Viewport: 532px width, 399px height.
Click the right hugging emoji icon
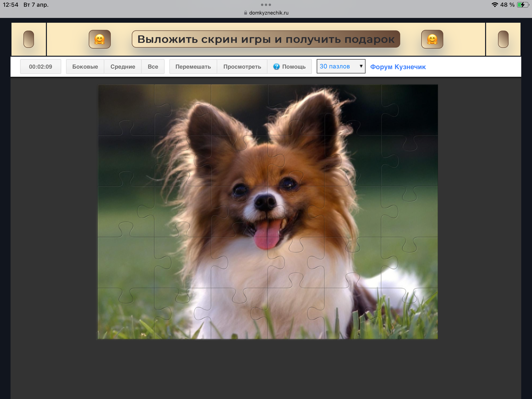point(432,39)
